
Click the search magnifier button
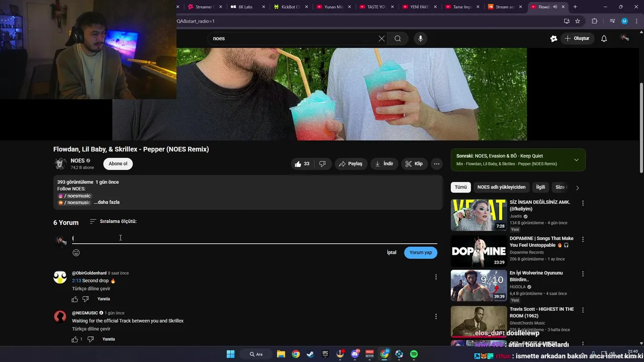[x=397, y=39]
